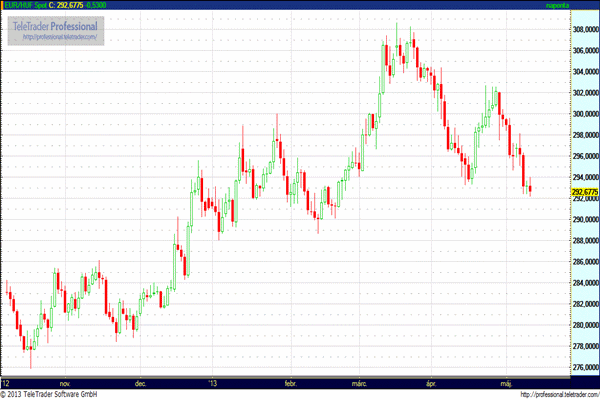
Task: Select the 'ápr.' time axis marker
Action: coord(432,382)
